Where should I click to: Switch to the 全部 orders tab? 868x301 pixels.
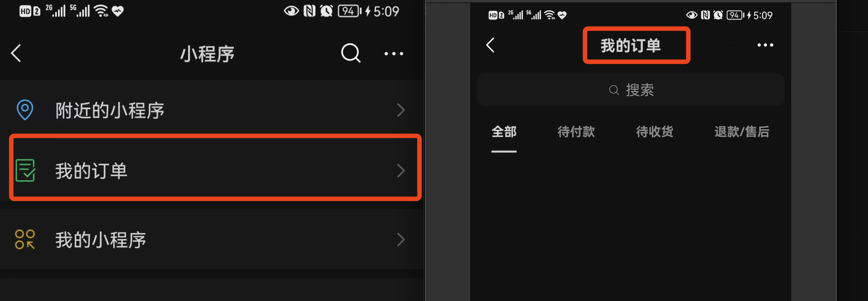(504, 132)
